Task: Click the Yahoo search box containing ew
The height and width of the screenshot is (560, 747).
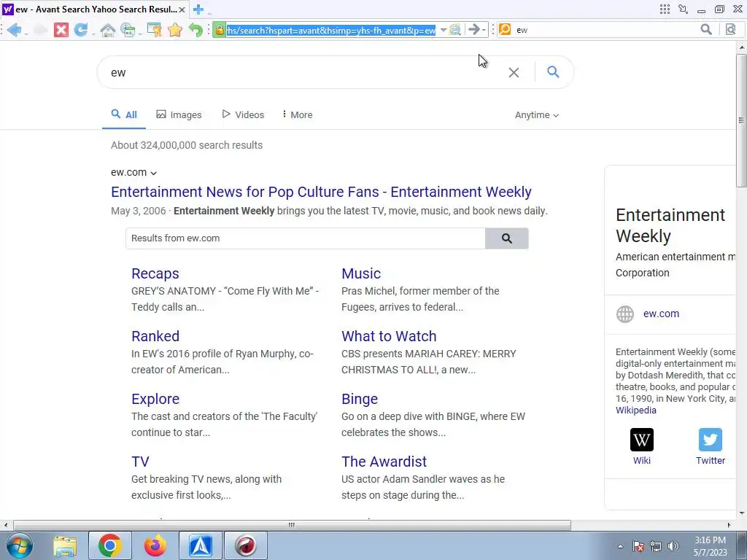Action: click(305, 72)
